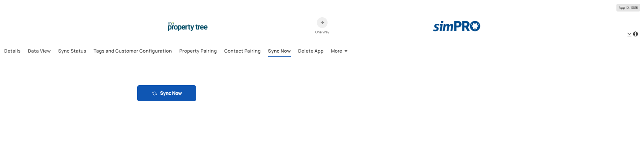The height and width of the screenshot is (168, 644).
Task: Open the Details tab
Action: 12,51
